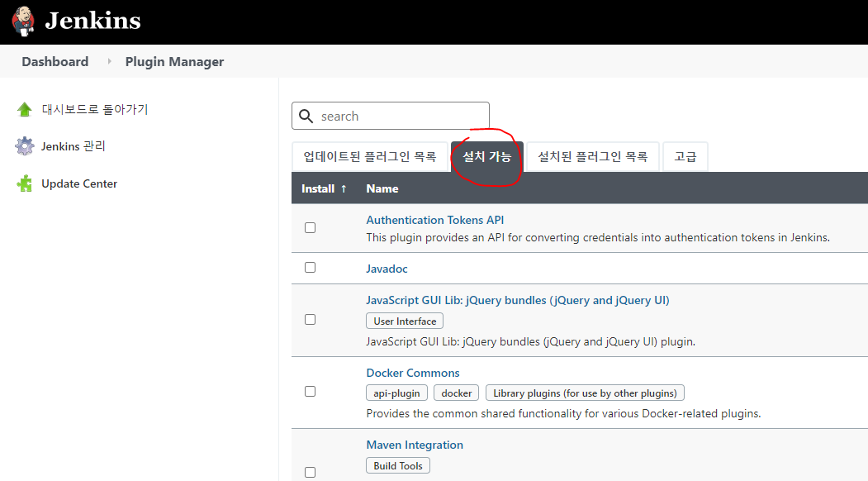Screen dimensions: 868x481
Task: Click the puzzle piece Update Center icon
Action: pos(24,183)
